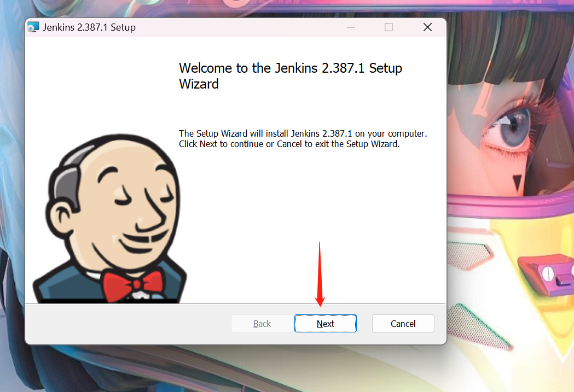
Task: Click the "Click Next to continue or Cancel" line
Action: pyautogui.click(x=289, y=144)
